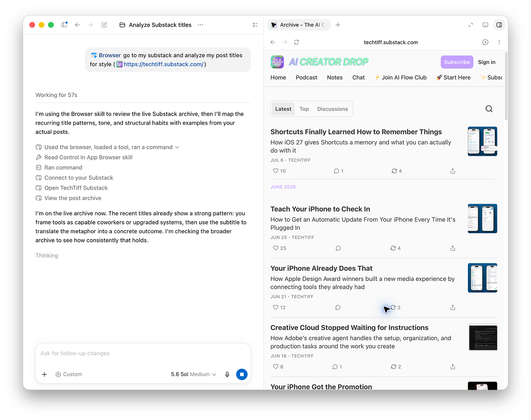Open browser three-dot vertical menu

pyautogui.click(x=499, y=42)
